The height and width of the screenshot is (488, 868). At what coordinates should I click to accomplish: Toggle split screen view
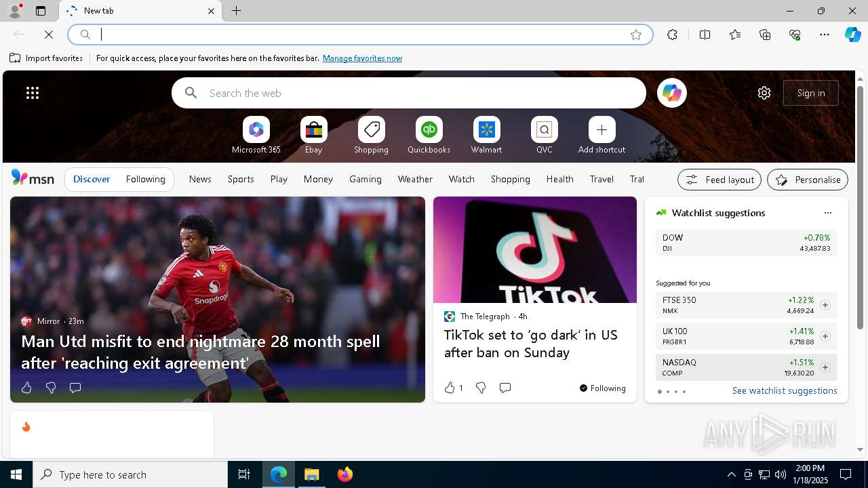705,35
